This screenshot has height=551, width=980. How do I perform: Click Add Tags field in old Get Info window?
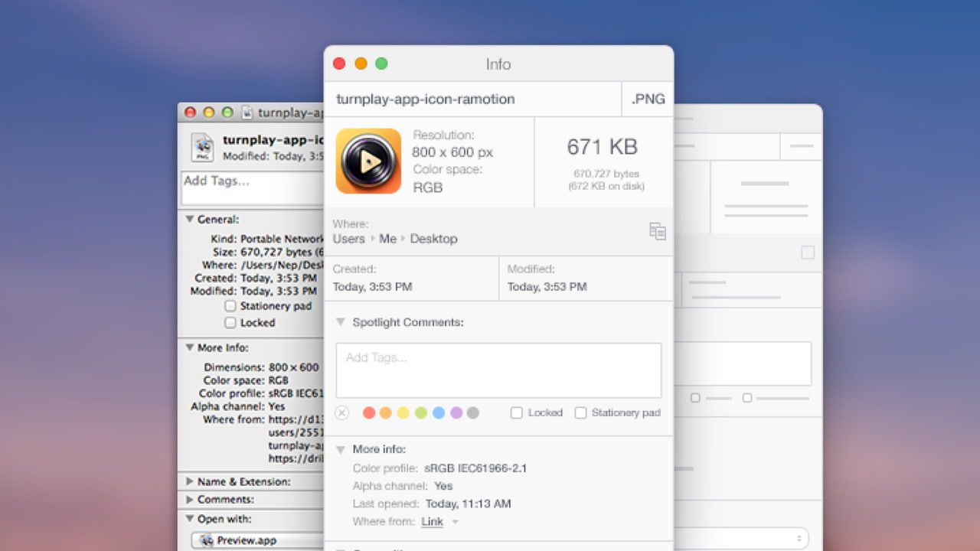253,188
